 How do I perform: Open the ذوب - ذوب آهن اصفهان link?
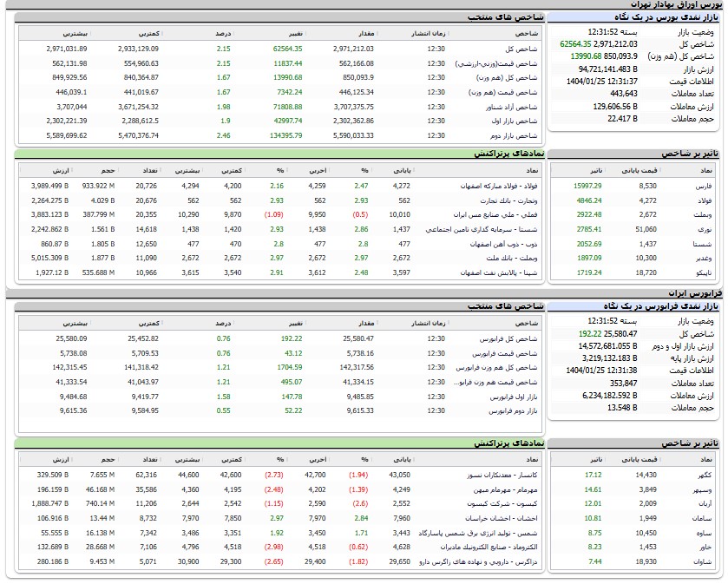[x=504, y=244]
